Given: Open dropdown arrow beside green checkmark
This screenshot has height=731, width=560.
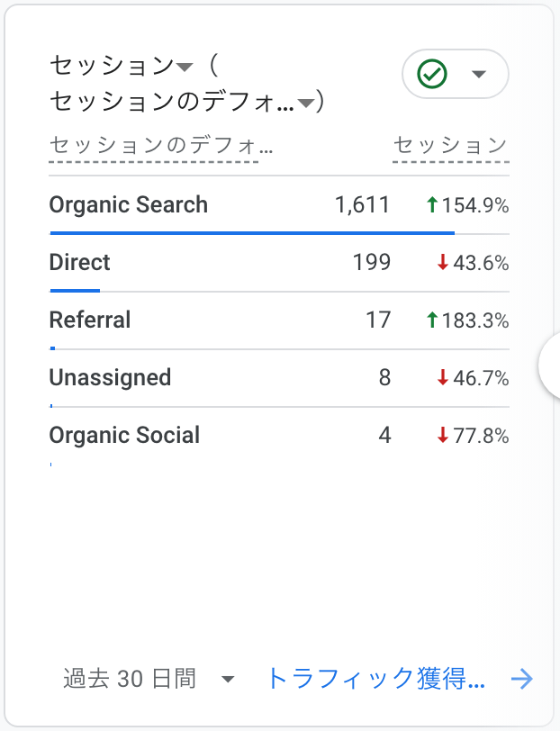Looking at the screenshot, I should click(479, 74).
